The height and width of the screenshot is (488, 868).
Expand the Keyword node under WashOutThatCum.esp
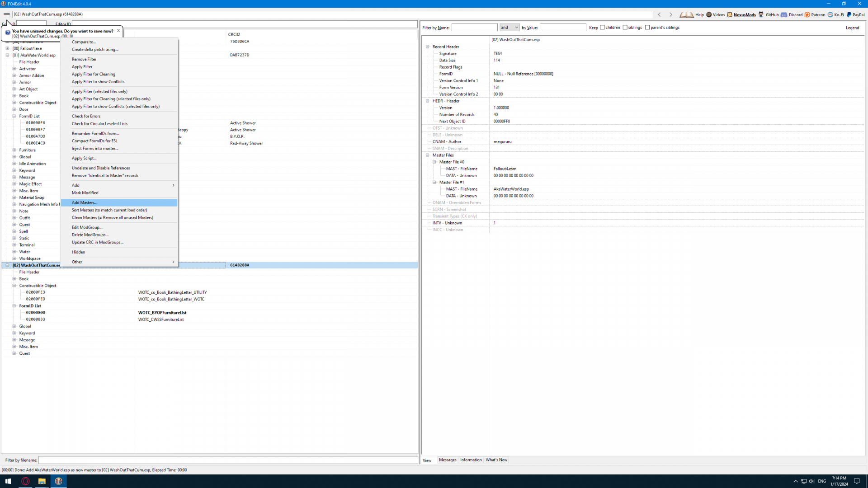(14, 333)
